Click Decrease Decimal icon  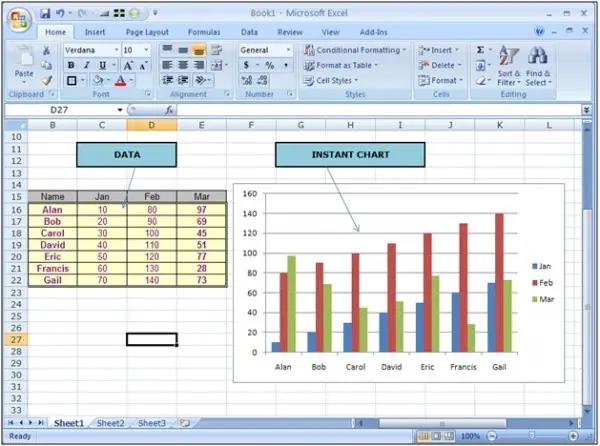click(262, 80)
